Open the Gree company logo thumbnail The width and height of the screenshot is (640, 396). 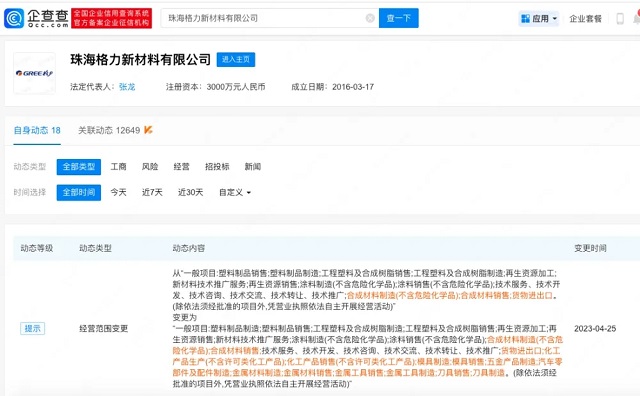34,73
